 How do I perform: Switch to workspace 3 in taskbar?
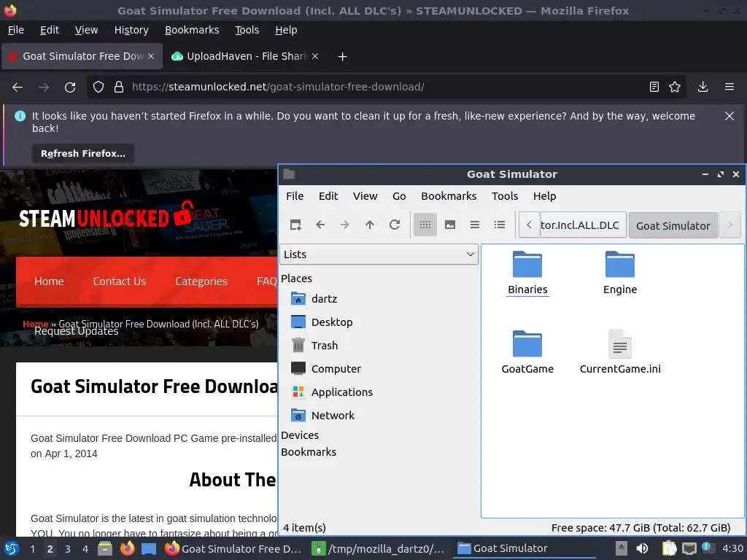click(x=68, y=549)
